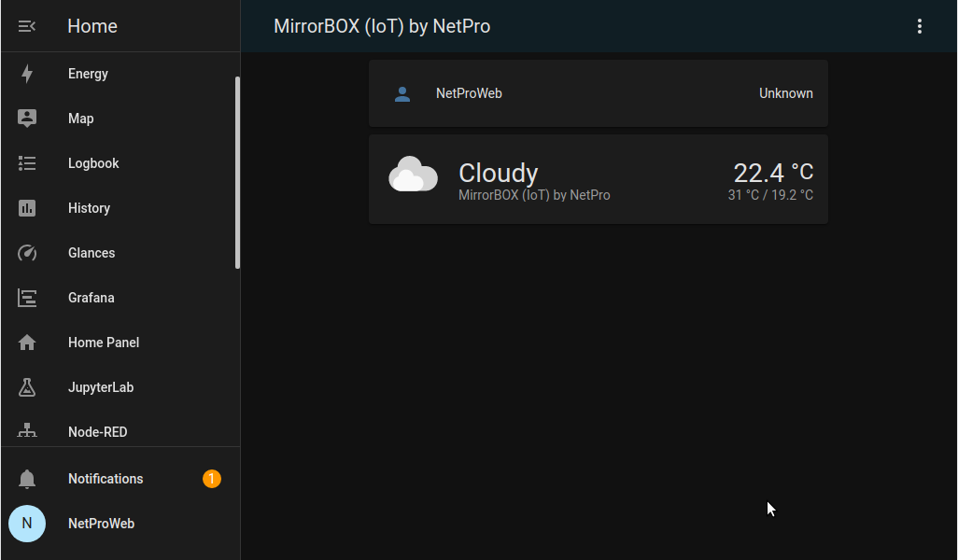The height and width of the screenshot is (560, 958).
Task: Open the Map panel
Action: [119, 119]
